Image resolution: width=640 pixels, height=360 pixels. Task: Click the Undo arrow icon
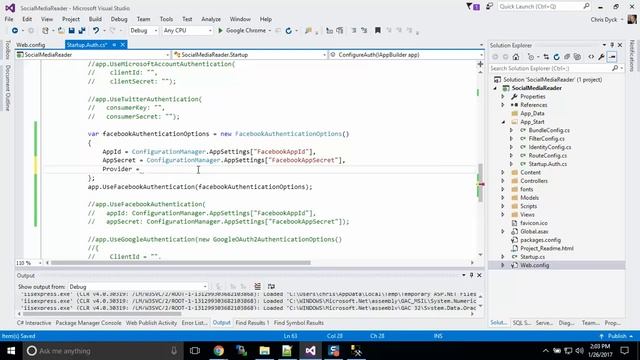(96, 31)
